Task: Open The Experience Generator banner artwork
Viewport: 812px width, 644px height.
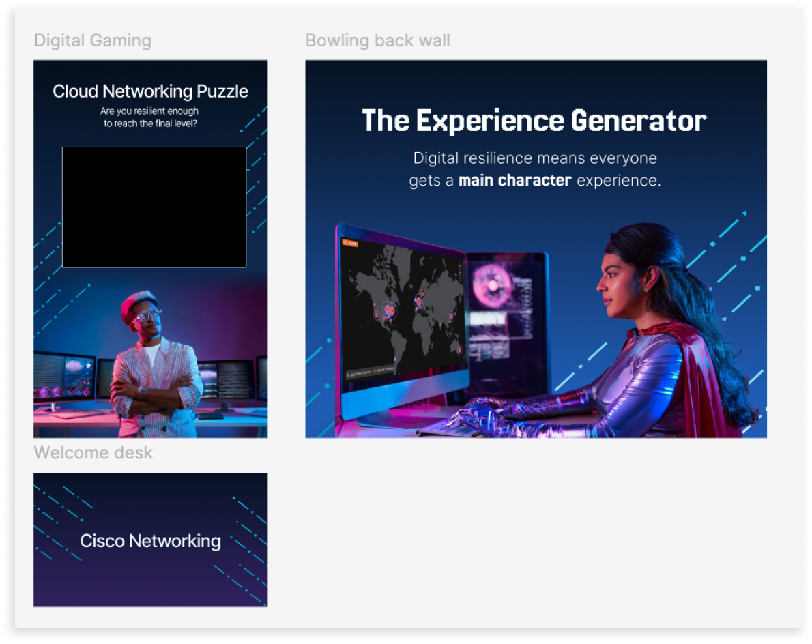Action: (536, 249)
